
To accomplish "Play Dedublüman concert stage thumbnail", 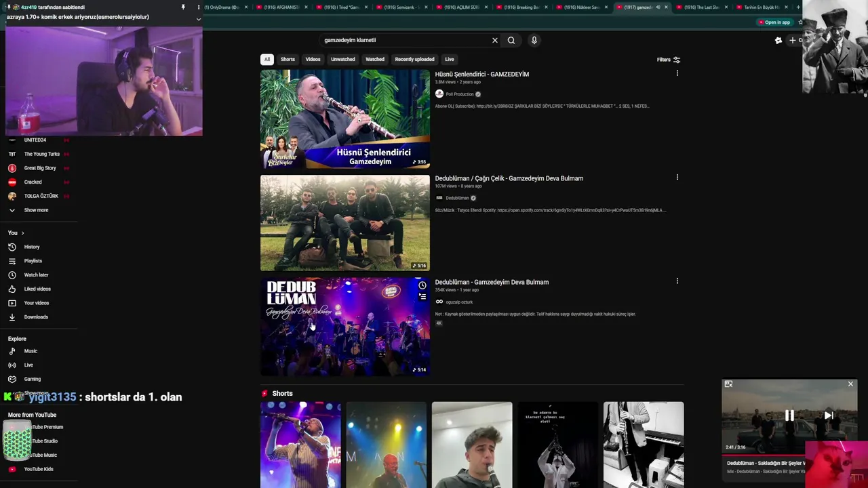I will [x=344, y=327].
